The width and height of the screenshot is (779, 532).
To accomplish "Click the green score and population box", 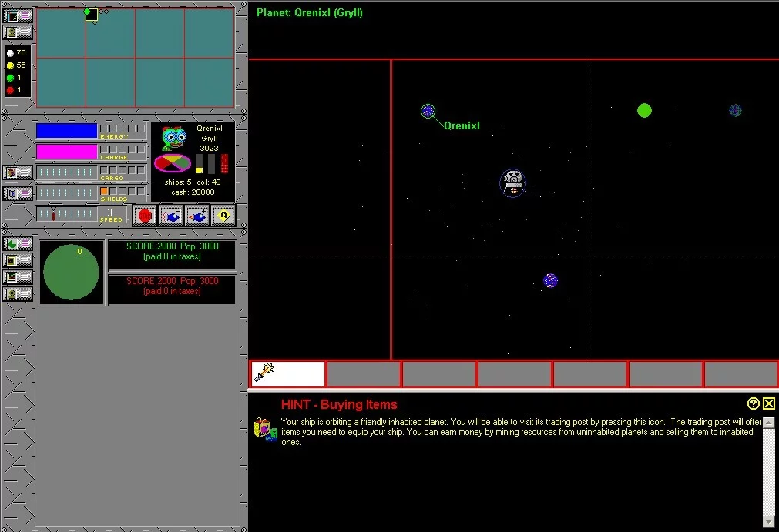I will click(x=172, y=255).
